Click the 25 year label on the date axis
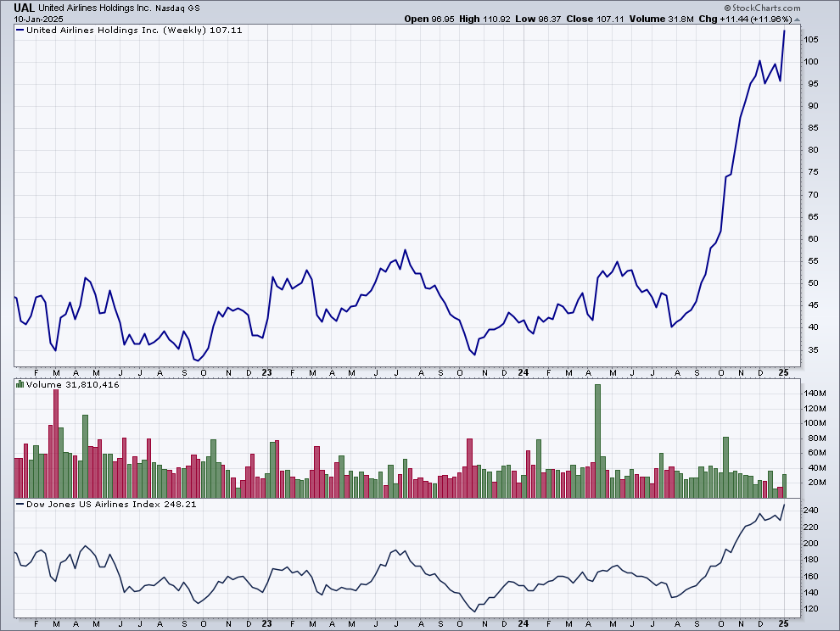 coord(782,372)
